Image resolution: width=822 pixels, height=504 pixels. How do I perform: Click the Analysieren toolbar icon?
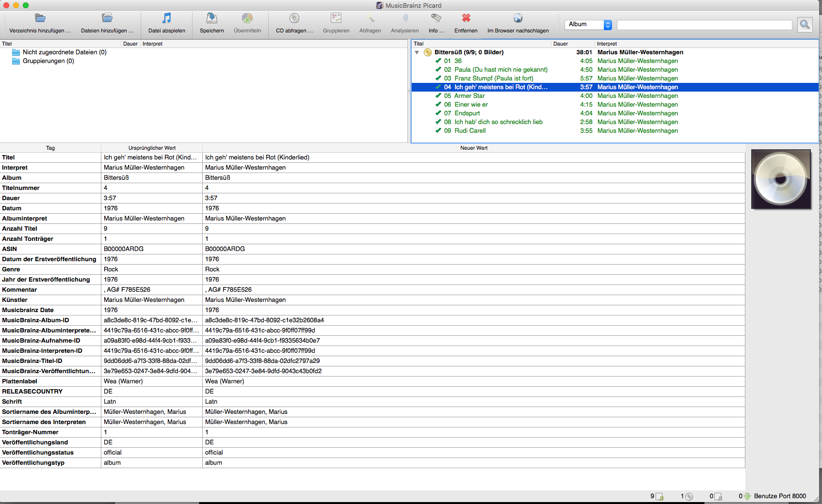405,18
